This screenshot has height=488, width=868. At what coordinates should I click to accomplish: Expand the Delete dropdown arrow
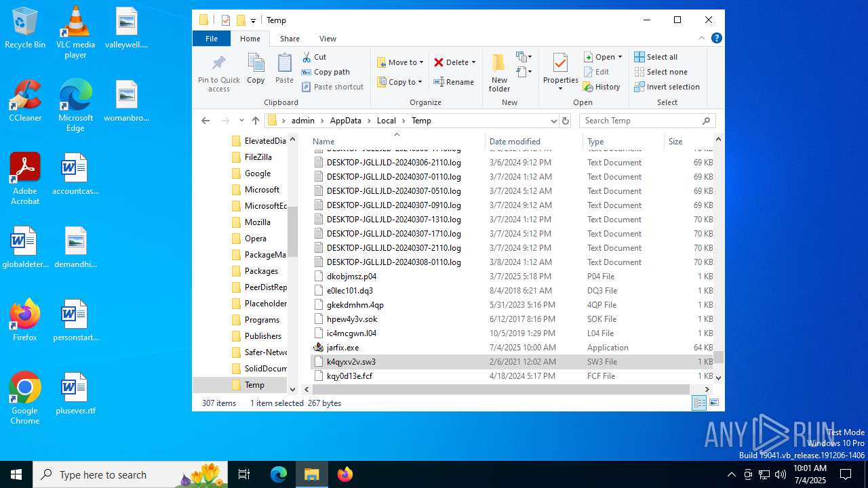pyautogui.click(x=473, y=62)
